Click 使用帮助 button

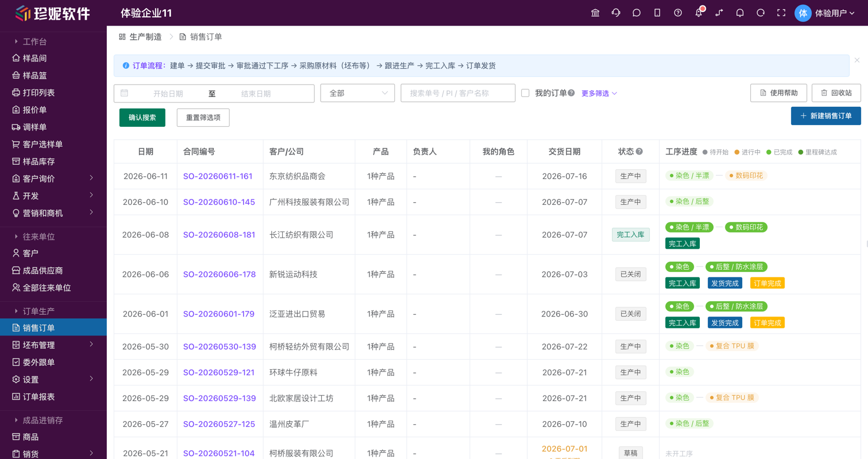pyautogui.click(x=778, y=93)
